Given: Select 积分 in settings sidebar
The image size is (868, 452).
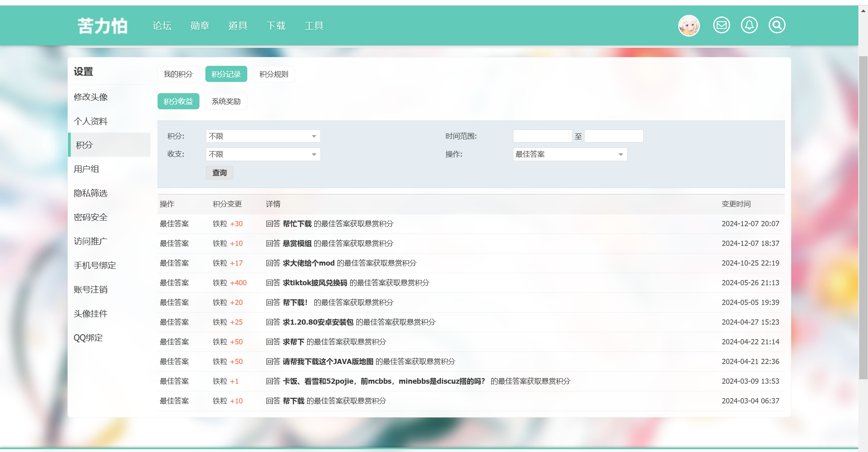Looking at the screenshot, I should tap(109, 145).
